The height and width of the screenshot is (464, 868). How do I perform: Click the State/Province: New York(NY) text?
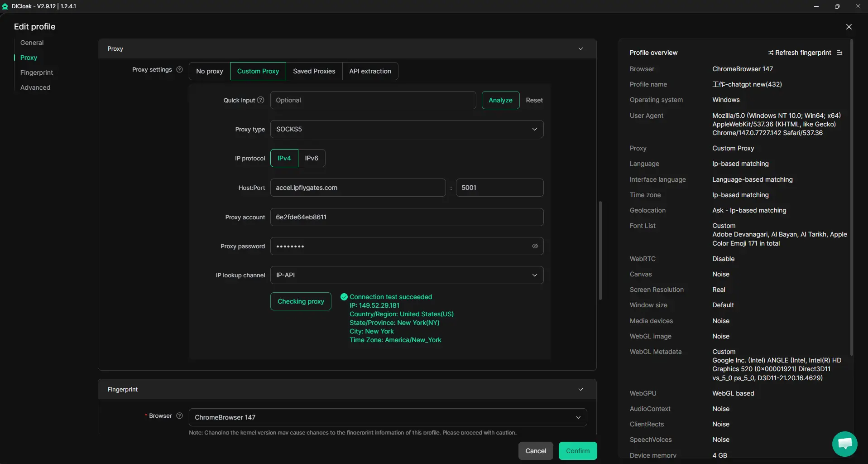click(x=394, y=323)
